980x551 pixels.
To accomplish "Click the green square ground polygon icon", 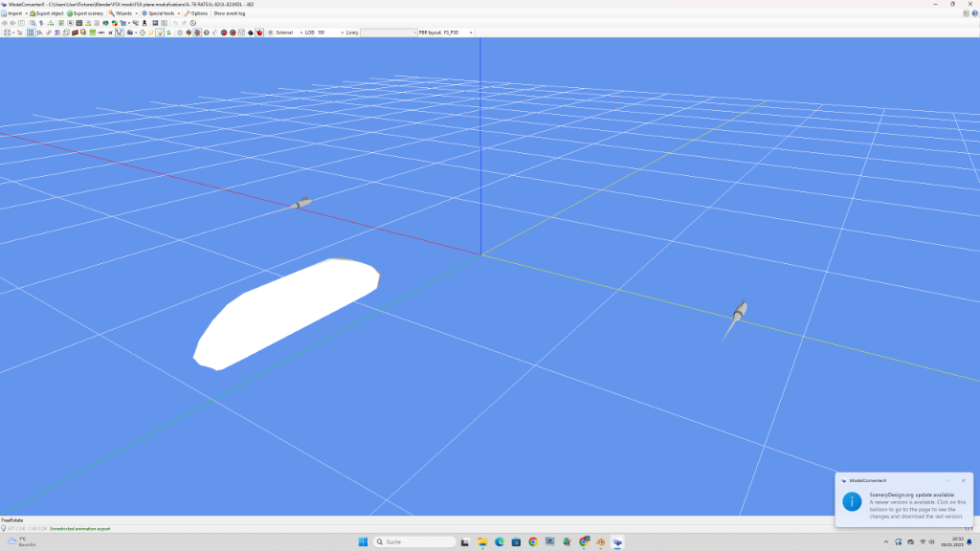I will pos(92,33).
